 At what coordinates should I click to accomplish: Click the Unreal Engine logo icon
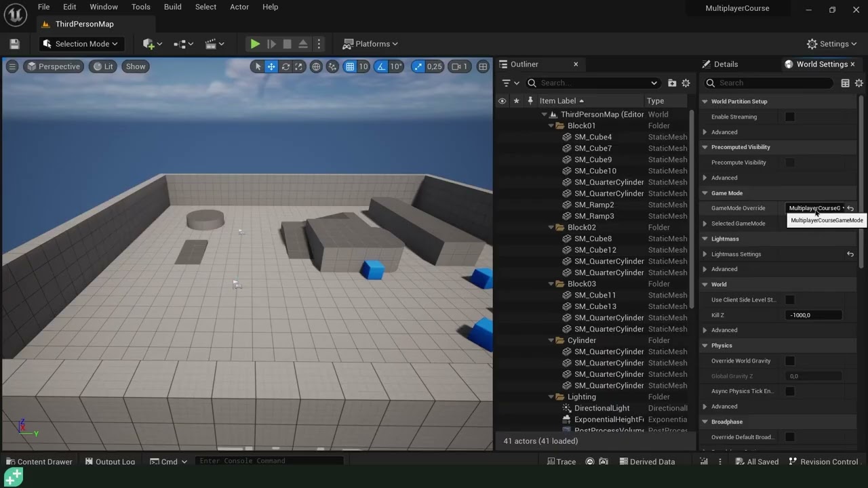pyautogui.click(x=15, y=14)
